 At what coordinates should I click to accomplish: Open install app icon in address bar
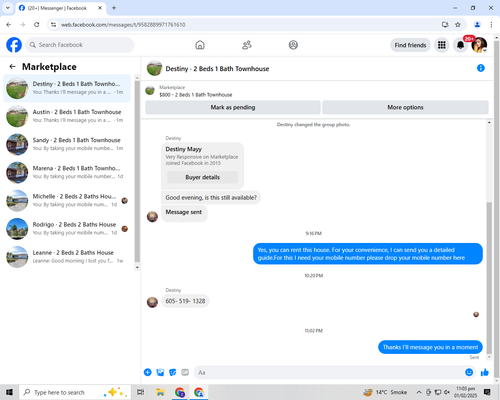[x=445, y=24]
